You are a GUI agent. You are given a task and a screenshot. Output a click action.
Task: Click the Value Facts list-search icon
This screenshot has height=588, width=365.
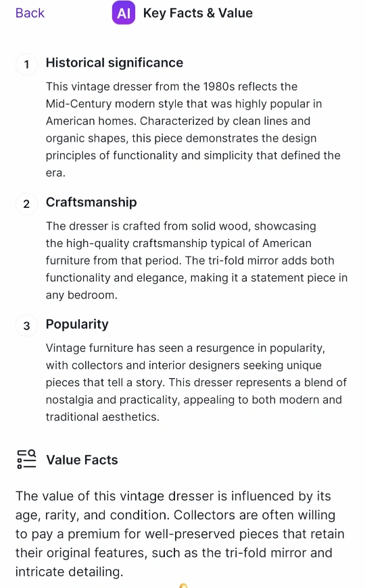(26, 459)
